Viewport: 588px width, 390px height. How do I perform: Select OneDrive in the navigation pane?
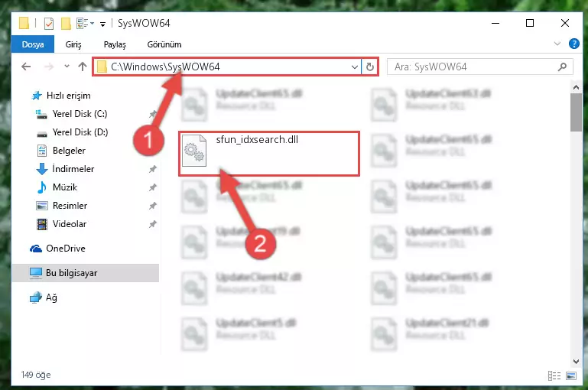tap(66, 249)
